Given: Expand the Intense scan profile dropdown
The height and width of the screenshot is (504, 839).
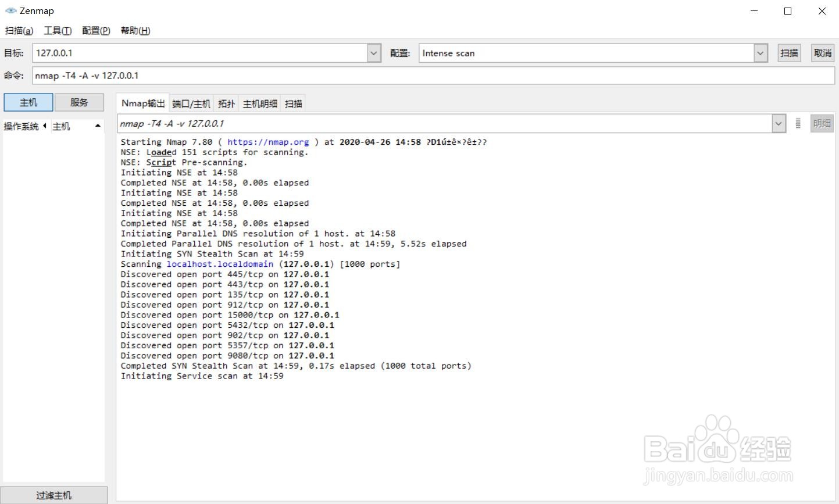Looking at the screenshot, I should click(x=761, y=53).
